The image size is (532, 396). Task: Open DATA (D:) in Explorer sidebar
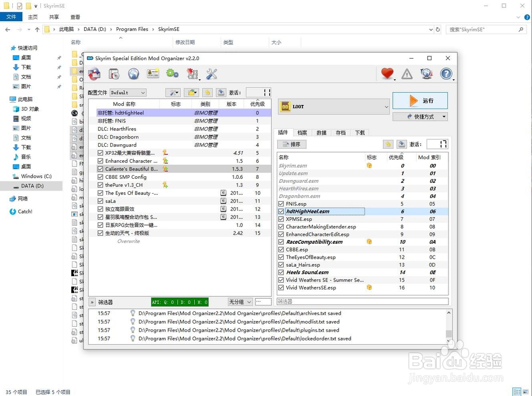tap(31, 186)
